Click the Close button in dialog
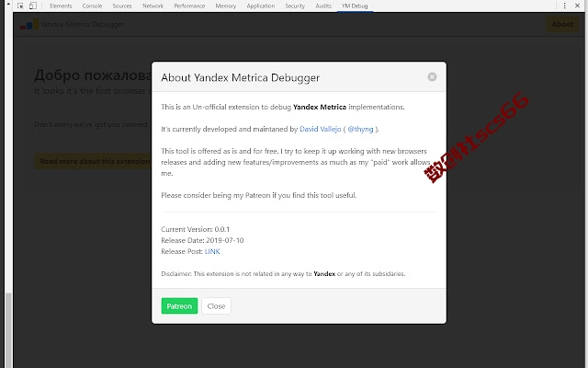Screen dimensions: 588x368 pos(216,306)
